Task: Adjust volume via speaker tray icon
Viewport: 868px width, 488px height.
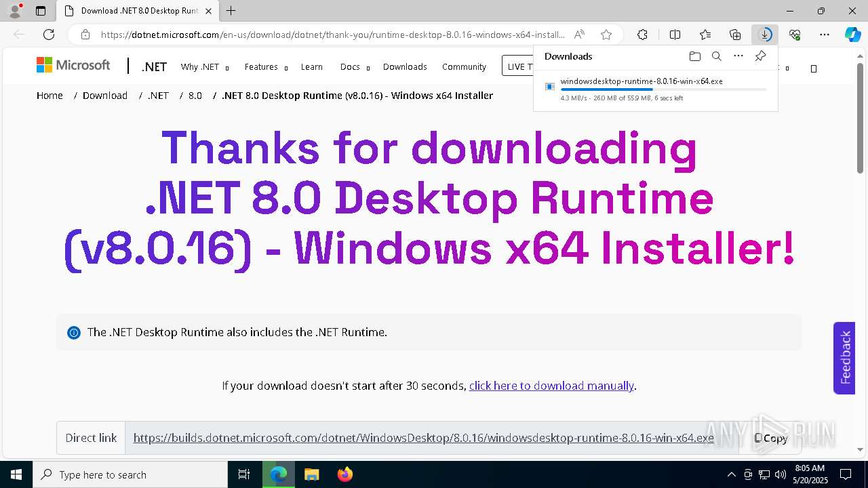Action: [x=781, y=474]
